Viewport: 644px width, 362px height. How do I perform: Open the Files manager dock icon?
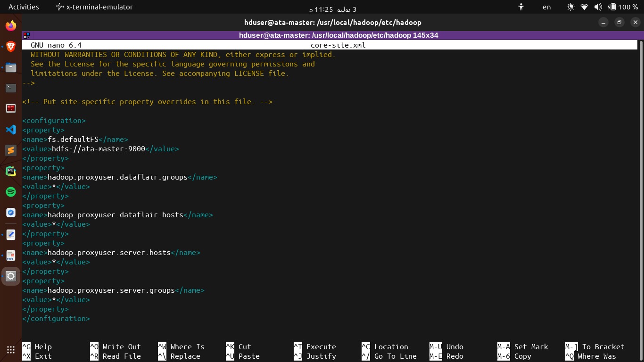tap(10, 67)
